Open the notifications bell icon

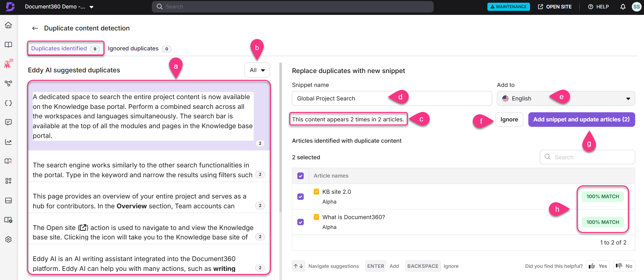click(x=623, y=7)
